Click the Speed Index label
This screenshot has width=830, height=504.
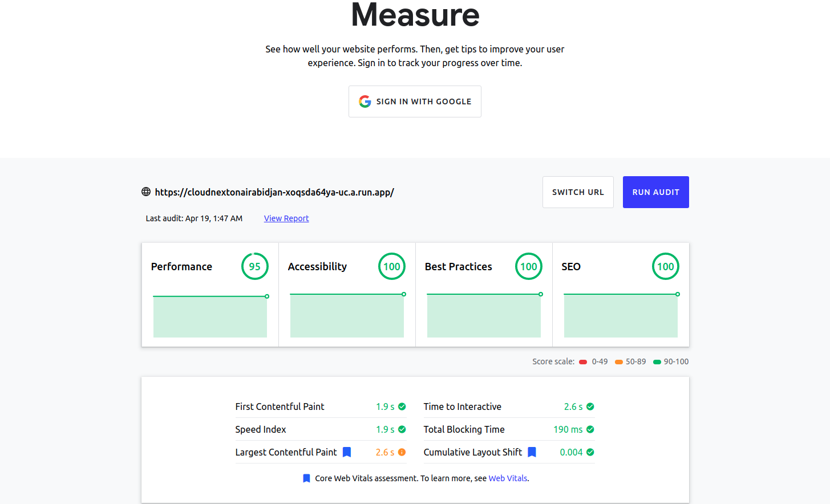(261, 429)
